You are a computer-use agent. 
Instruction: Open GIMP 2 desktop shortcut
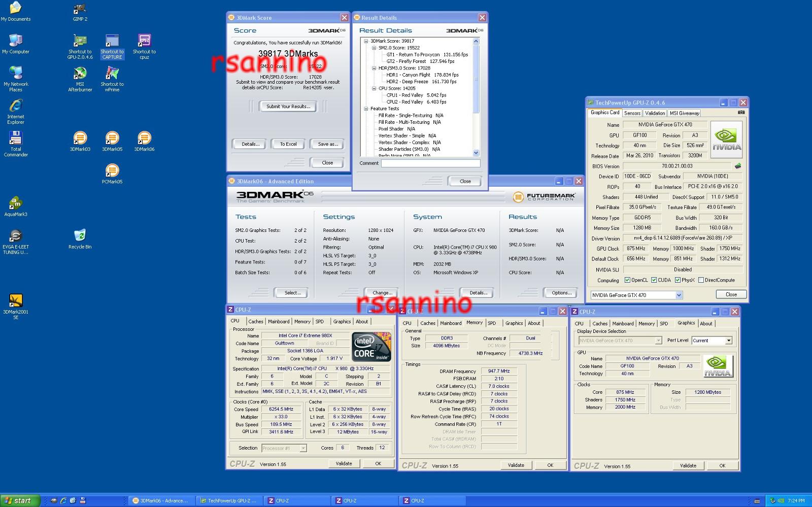[80, 12]
